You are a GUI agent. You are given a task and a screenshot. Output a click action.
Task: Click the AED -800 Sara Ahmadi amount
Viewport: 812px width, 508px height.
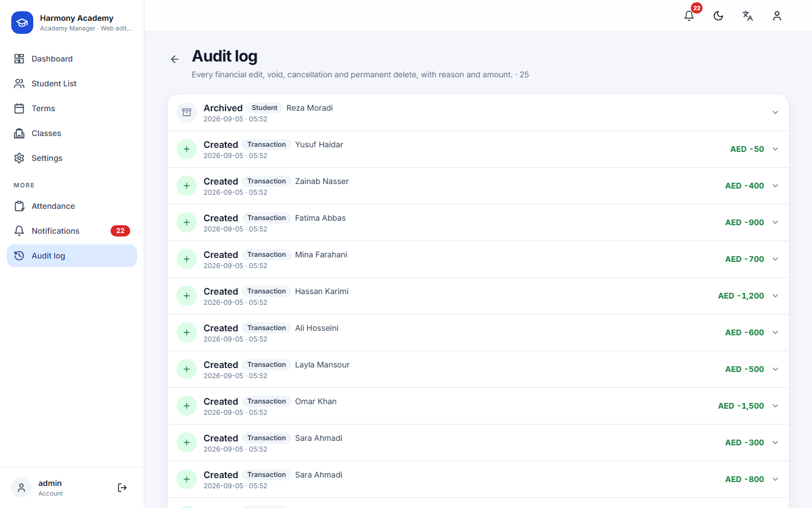(744, 479)
